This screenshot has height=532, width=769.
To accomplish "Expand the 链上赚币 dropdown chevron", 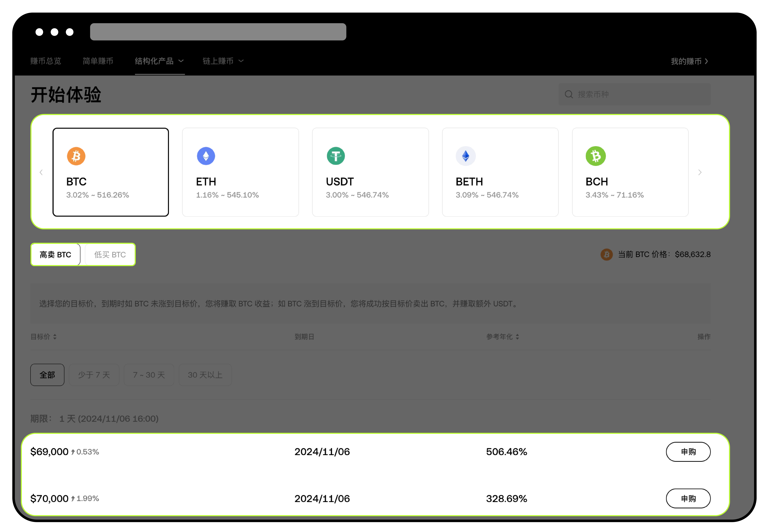I will pyautogui.click(x=241, y=61).
